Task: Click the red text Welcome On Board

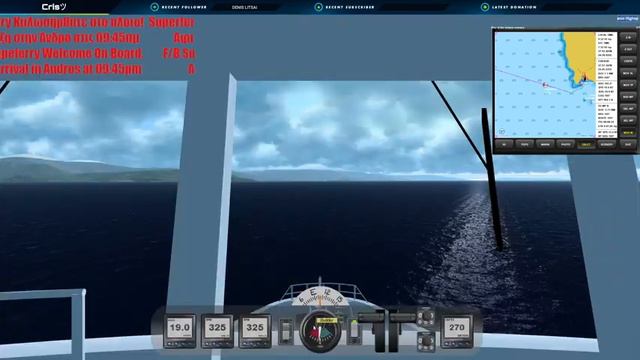Action: pos(93,53)
